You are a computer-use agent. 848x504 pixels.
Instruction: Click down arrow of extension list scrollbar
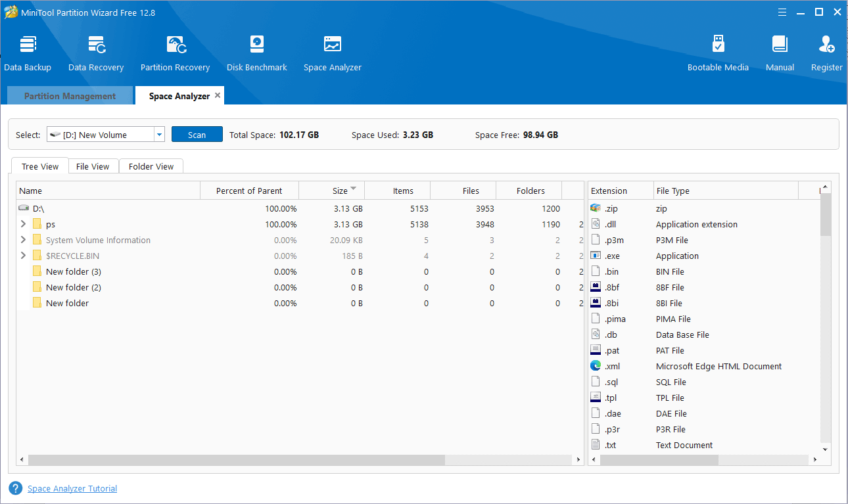click(826, 449)
